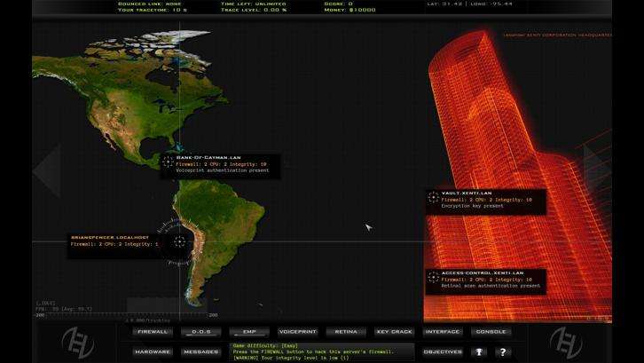Open the HARDWARE menu
The width and height of the screenshot is (644, 363).
(153, 351)
